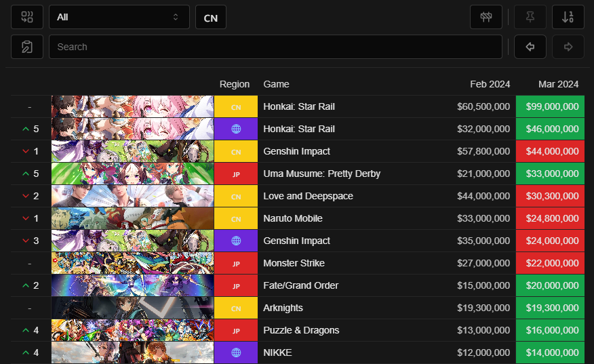This screenshot has height=364, width=594.
Task: Click the $21,000,000 Feb 2024 cell
Action: (x=483, y=174)
